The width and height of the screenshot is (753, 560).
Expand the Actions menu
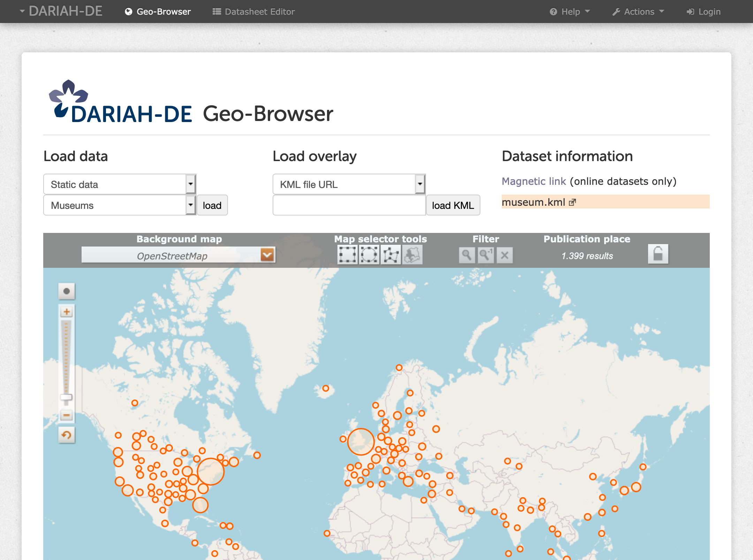pos(639,12)
